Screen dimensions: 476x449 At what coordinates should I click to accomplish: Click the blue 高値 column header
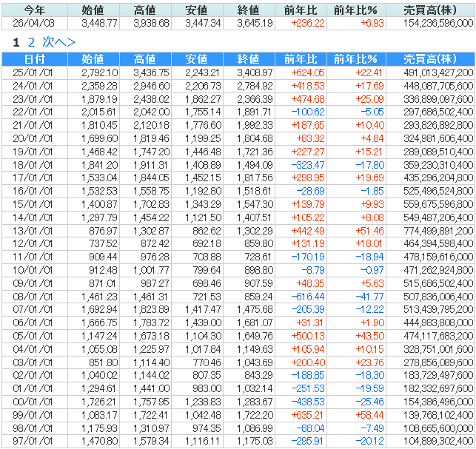[x=145, y=59]
